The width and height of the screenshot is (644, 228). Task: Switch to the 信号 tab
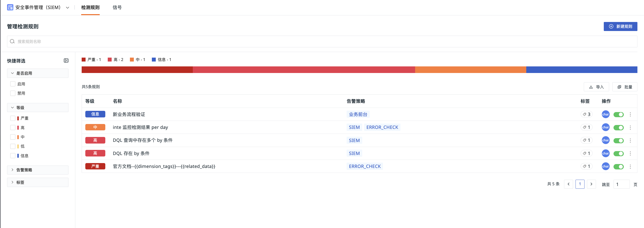[x=117, y=8]
